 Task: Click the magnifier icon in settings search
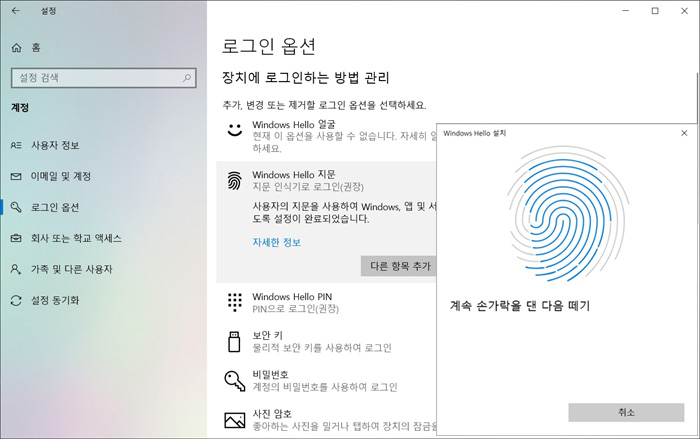[x=187, y=78]
